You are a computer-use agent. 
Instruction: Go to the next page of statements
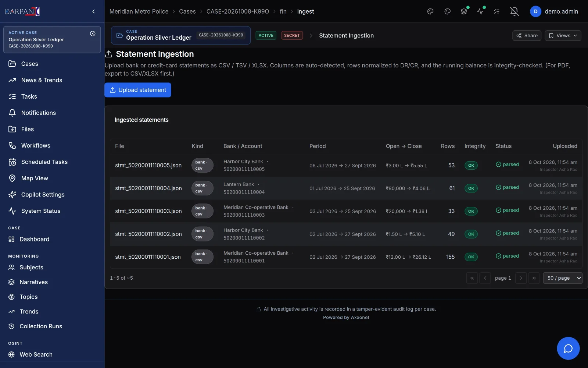coord(521,278)
